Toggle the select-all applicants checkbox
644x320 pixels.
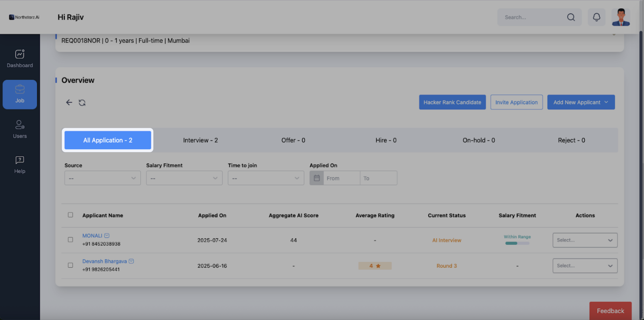[71, 215]
